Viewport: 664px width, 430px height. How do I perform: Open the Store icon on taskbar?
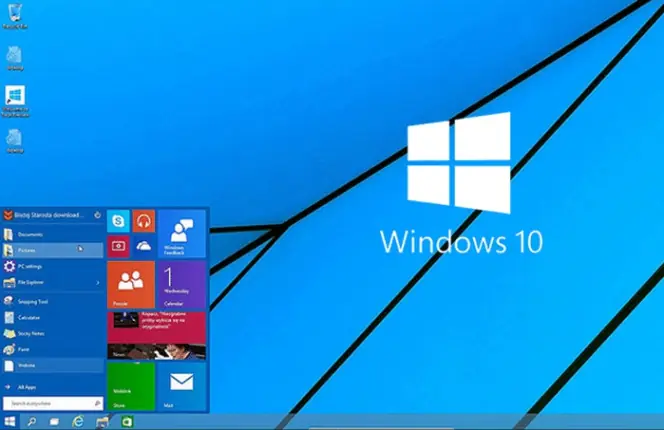point(127,422)
